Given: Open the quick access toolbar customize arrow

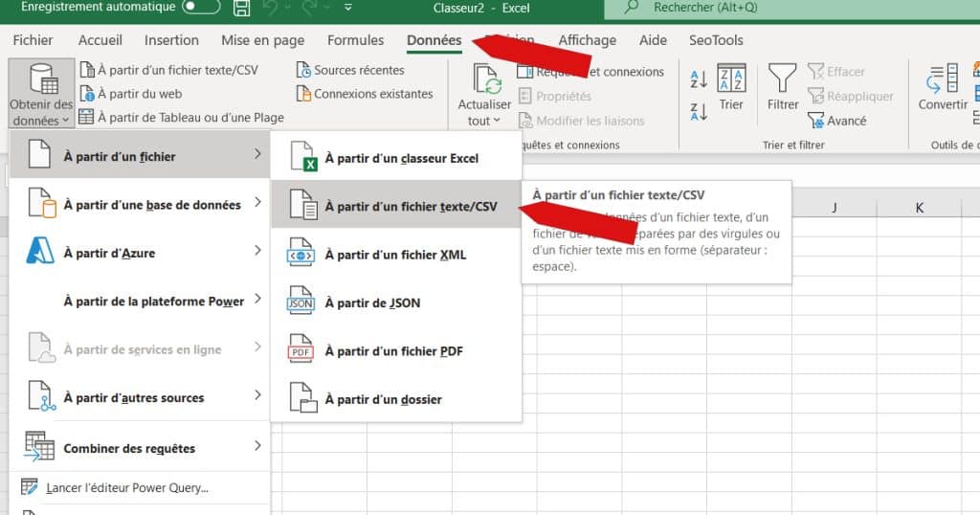Looking at the screenshot, I should pos(348,8).
